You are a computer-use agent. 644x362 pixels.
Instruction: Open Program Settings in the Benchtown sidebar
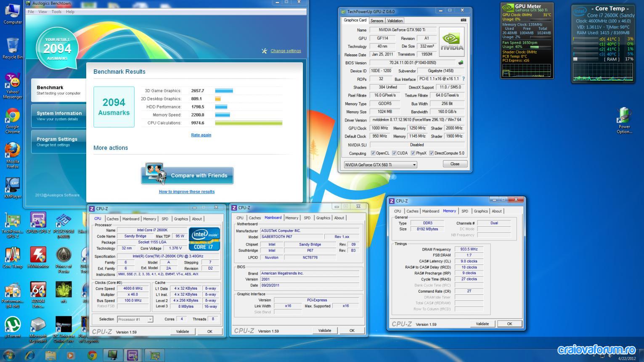[58, 142]
